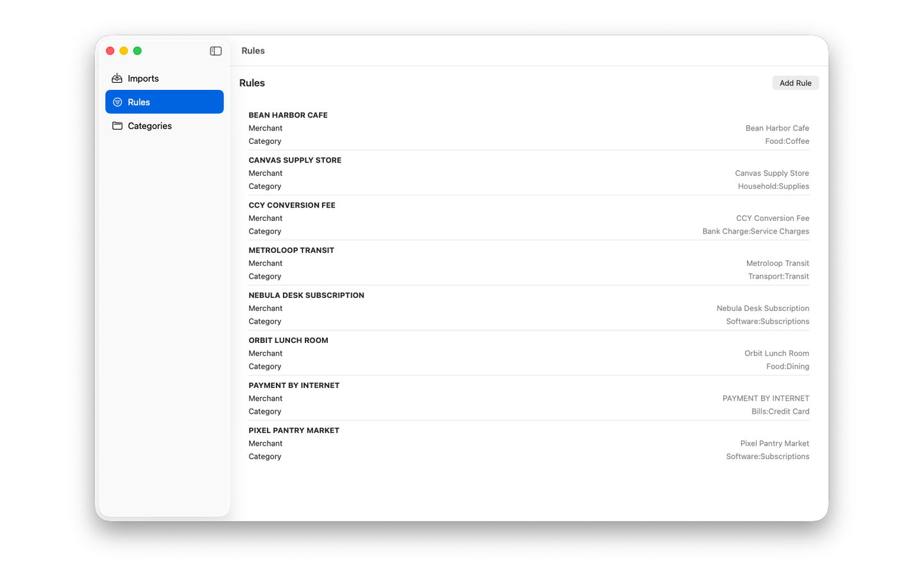Image resolution: width=924 pixels, height=578 pixels.
Task: Click the CCY Conversion Fee merchant value
Action: 773,218
